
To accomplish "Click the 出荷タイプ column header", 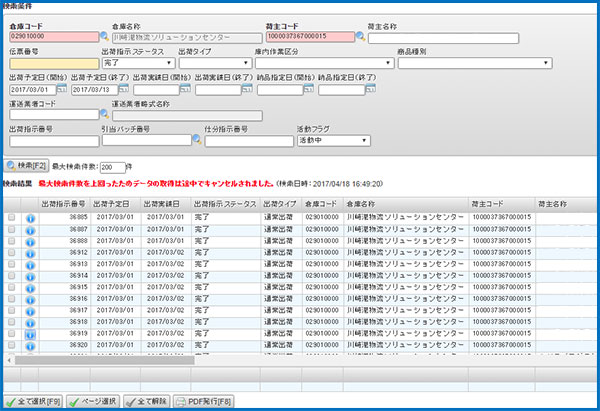I will point(280,203).
